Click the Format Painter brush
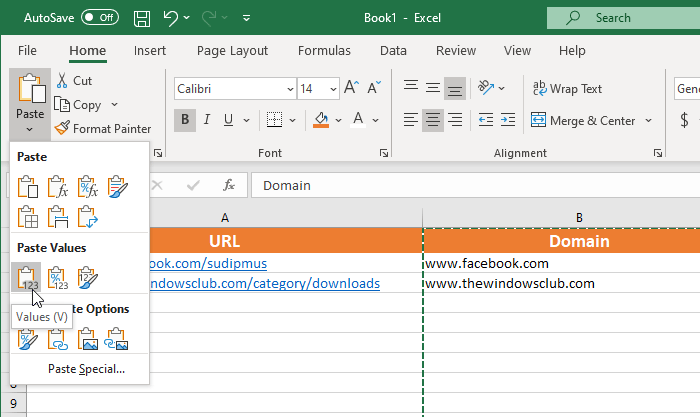This screenshot has width=700, height=417. (62, 128)
